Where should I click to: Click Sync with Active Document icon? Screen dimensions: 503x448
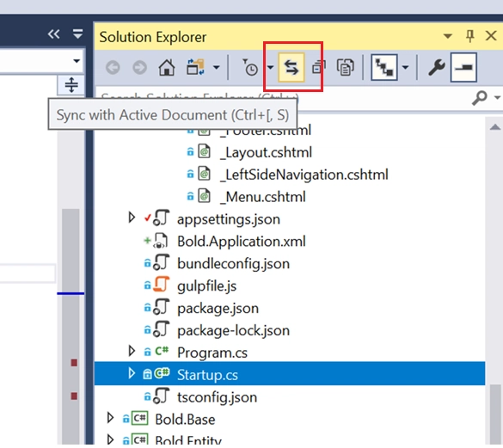[291, 67]
